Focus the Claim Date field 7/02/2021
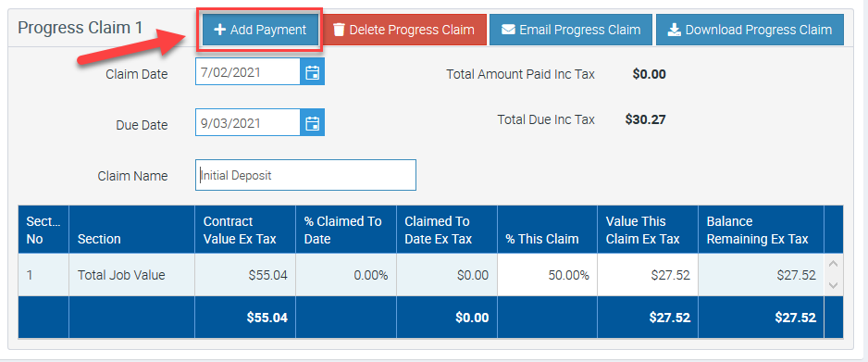 point(248,72)
